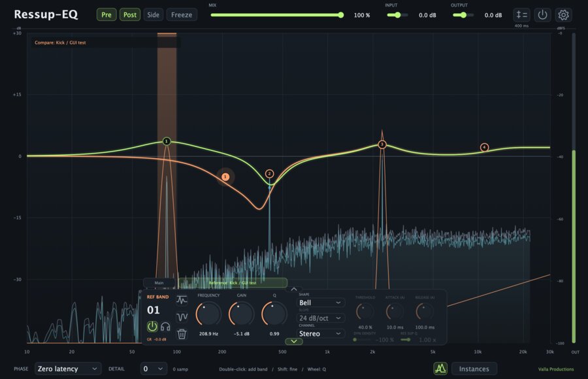This screenshot has width=588, height=379.
Task: Click the 0.99 Q value
Action: pyautogui.click(x=274, y=334)
